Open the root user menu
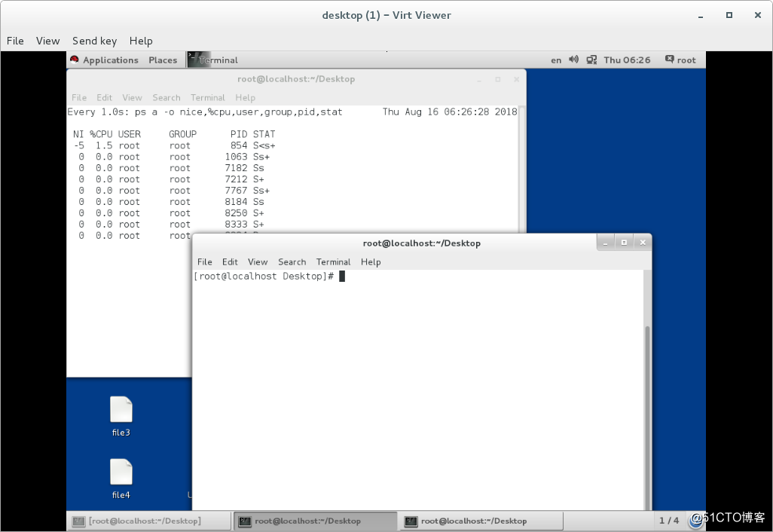Image resolution: width=773 pixels, height=532 pixels. pos(681,60)
